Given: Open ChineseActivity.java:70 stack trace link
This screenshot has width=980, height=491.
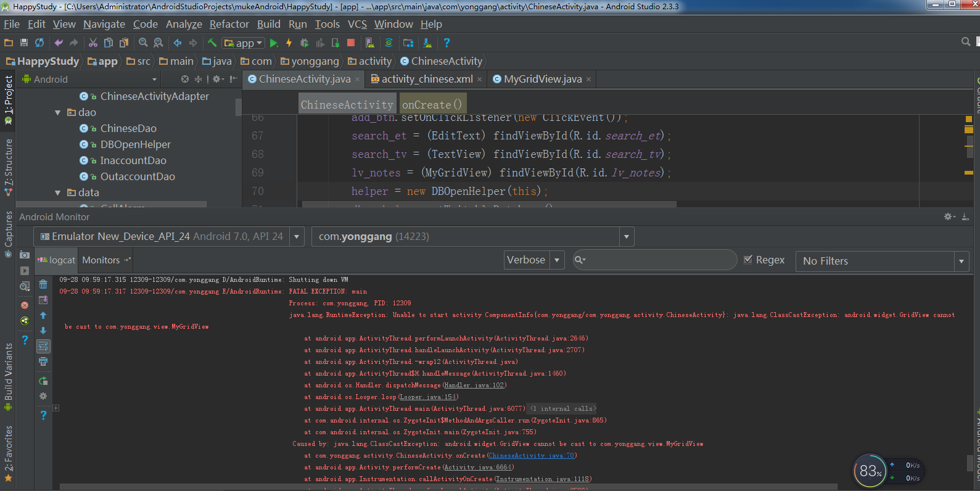Looking at the screenshot, I should pos(532,456).
